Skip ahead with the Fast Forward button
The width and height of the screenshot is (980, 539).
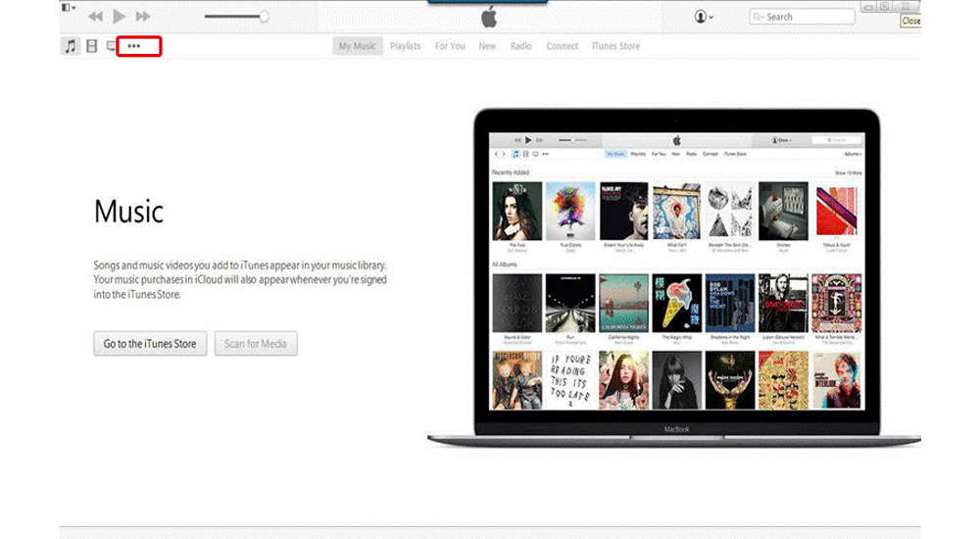tap(143, 17)
